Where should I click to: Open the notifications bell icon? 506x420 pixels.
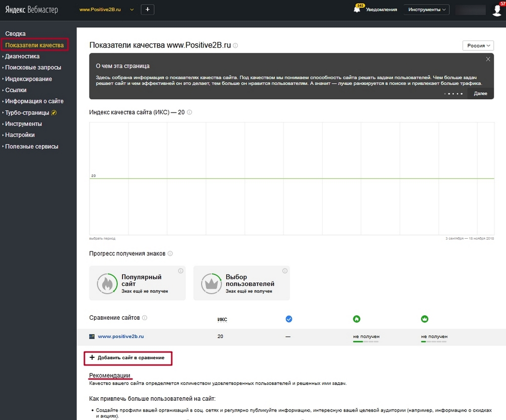357,9
